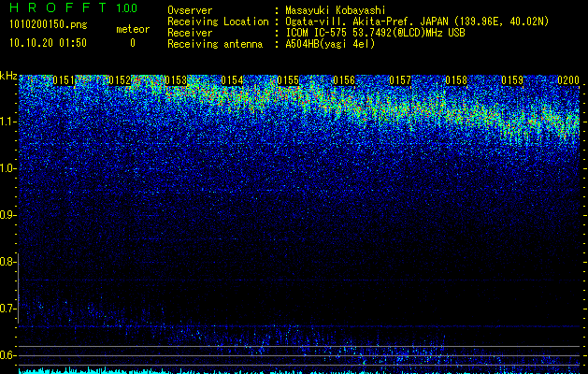Click the meteor label

133,29
